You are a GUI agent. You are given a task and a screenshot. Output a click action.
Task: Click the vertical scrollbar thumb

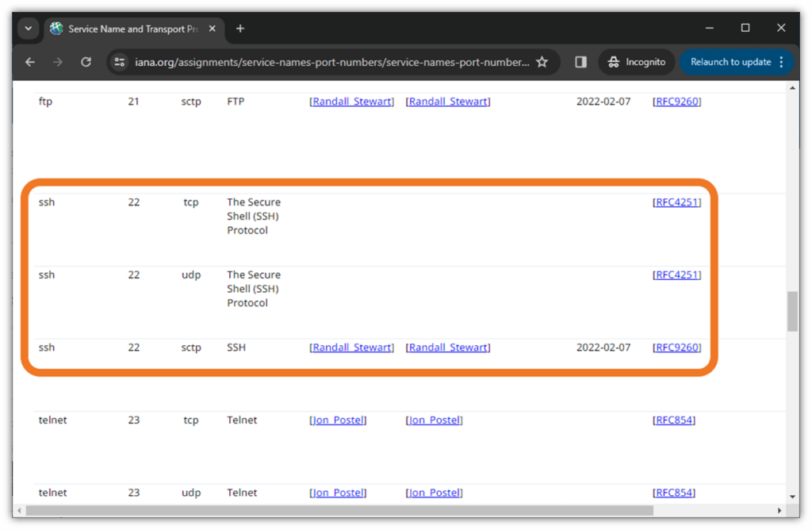click(x=792, y=311)
